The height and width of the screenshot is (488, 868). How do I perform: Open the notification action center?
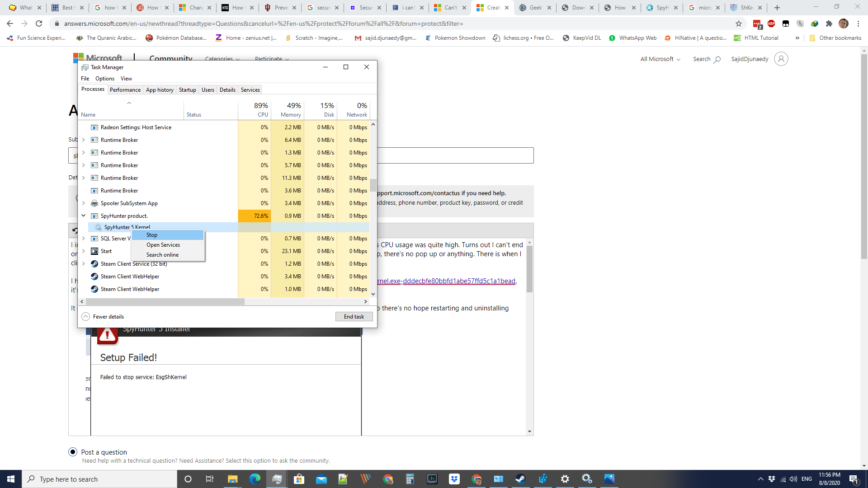(x=854, y=479)
